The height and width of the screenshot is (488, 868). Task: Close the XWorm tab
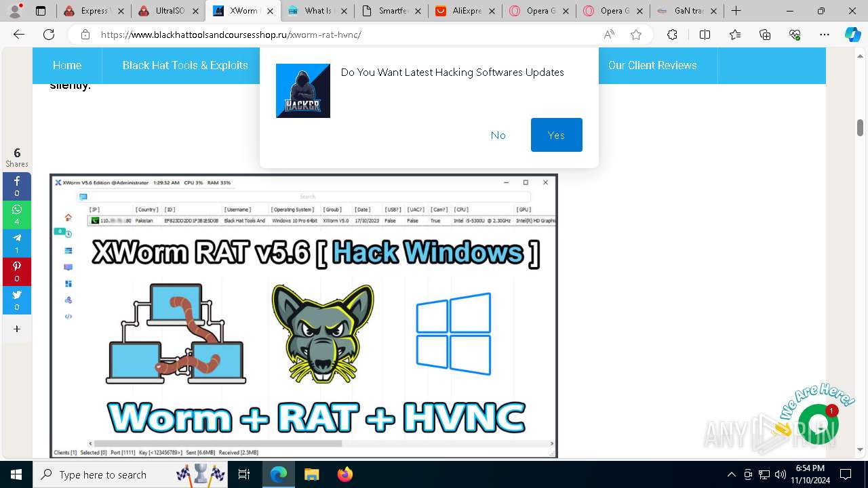269,11
